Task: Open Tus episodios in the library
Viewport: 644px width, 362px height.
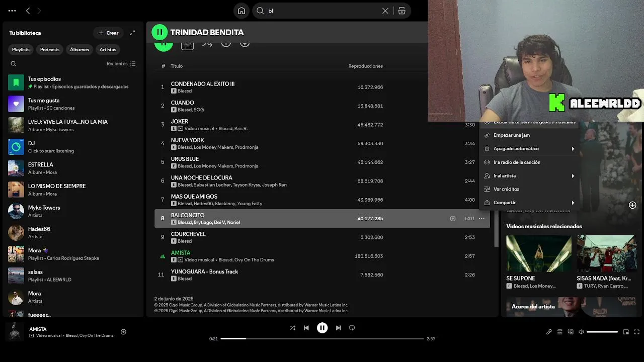Action: point(73,82)
